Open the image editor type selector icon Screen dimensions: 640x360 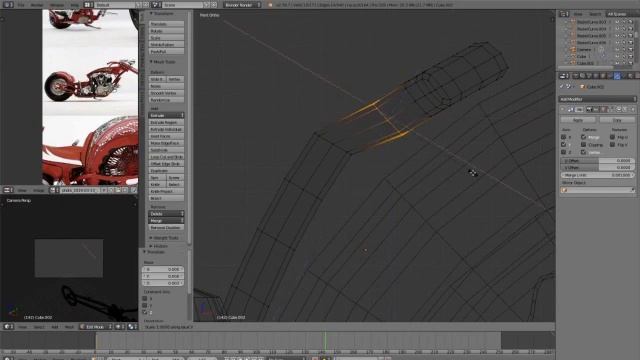[8, 190]
